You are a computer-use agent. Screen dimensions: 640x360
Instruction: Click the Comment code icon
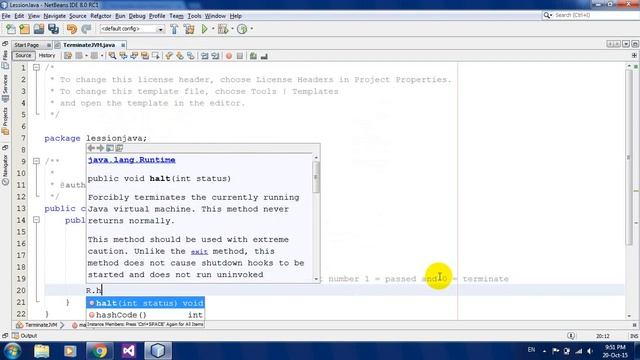pyautogui.click(x=253, y=56)
